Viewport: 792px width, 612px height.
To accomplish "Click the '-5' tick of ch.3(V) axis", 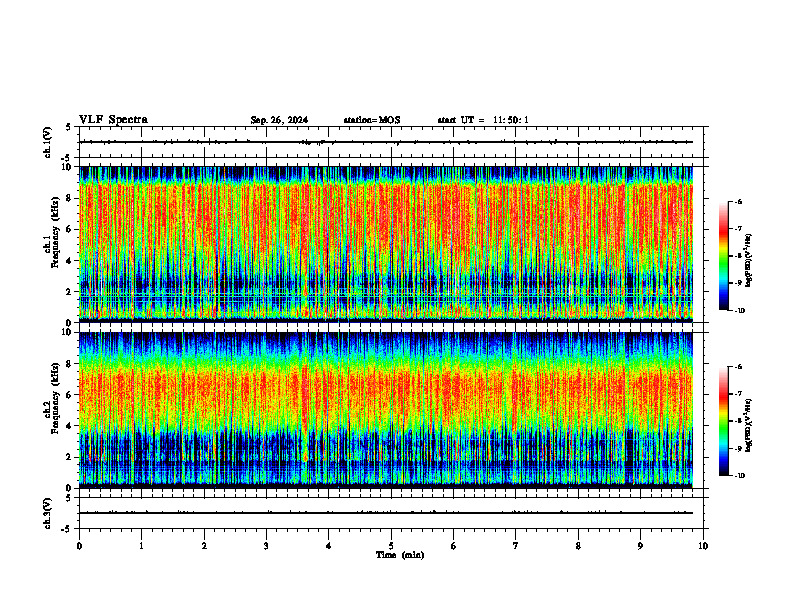I will coord(67,529).
